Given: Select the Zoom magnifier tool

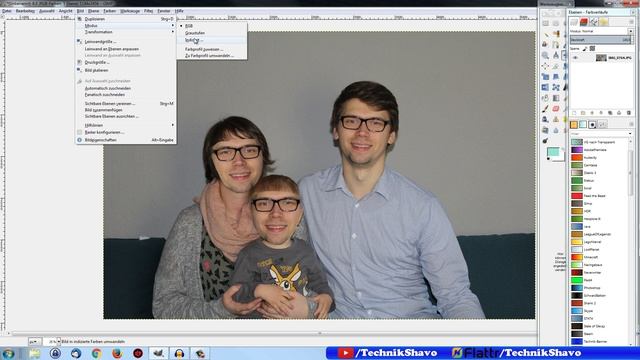Looking at the screenshot, I should (x=545, y=55).
